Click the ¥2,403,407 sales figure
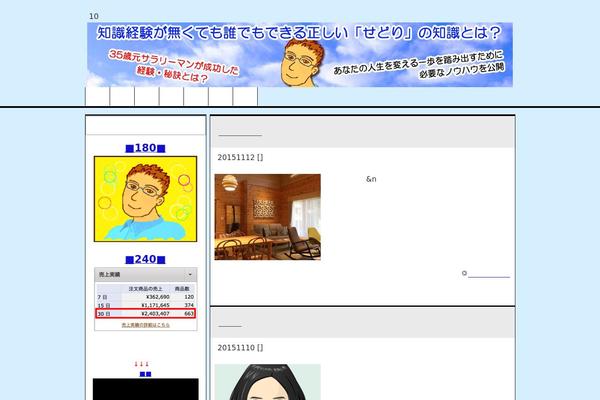 (155, 313)
